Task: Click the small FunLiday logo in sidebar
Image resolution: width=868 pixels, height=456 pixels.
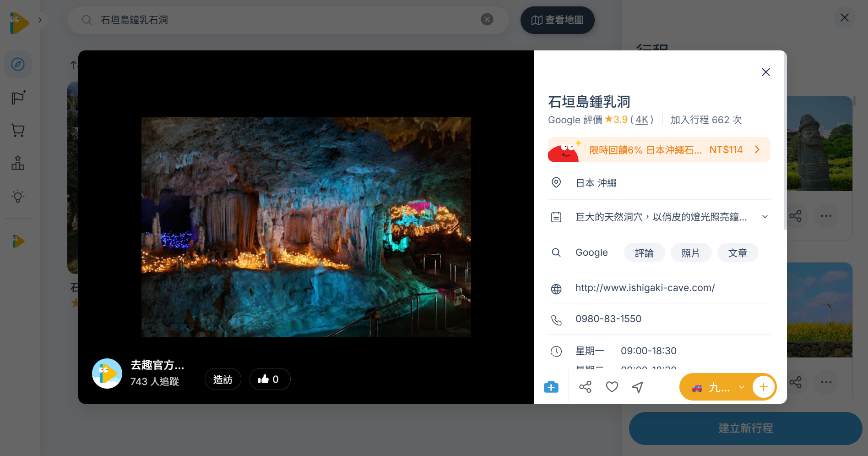Action: (18, 241)
